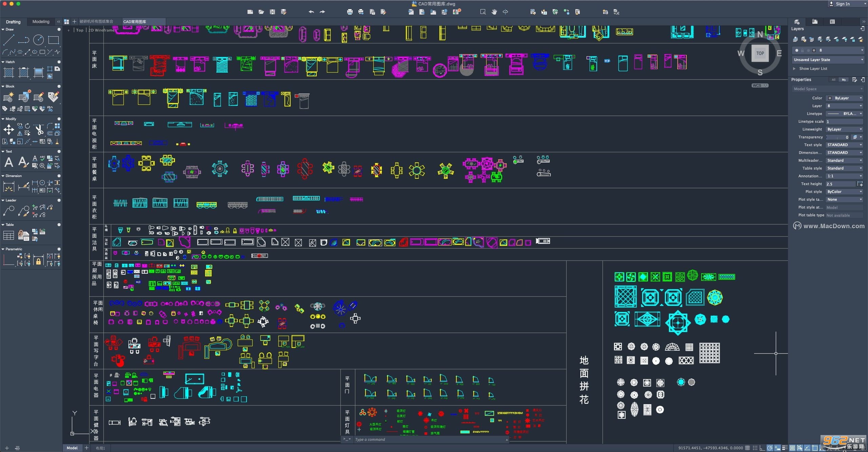This screenshot has height=452, width=868.
Task: Toggle grid display in status bar
Action: 747,448
